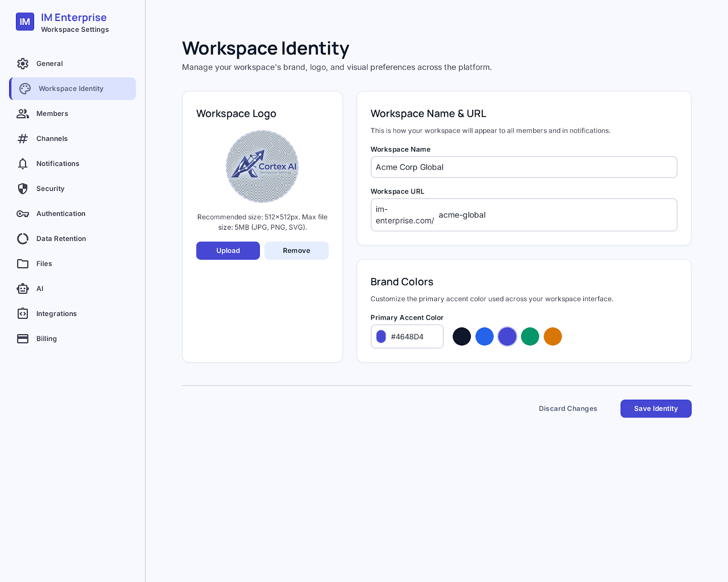The image size is (728, 582).
Task: Click the Workspace Identity palette icon
Action: tap(25, 89)
